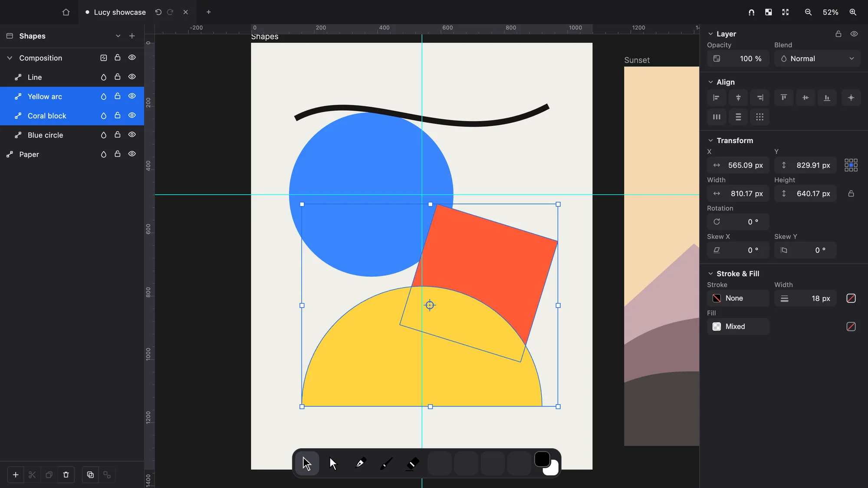Select the Move (black arrow) tool
The image size is (868, 488).
coord(307,464)
